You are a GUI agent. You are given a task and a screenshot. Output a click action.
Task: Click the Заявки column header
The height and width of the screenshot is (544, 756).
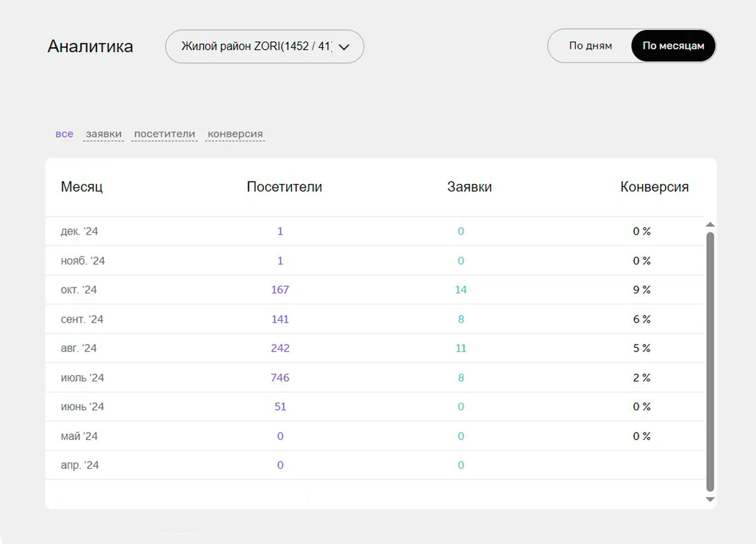point(469,187)
